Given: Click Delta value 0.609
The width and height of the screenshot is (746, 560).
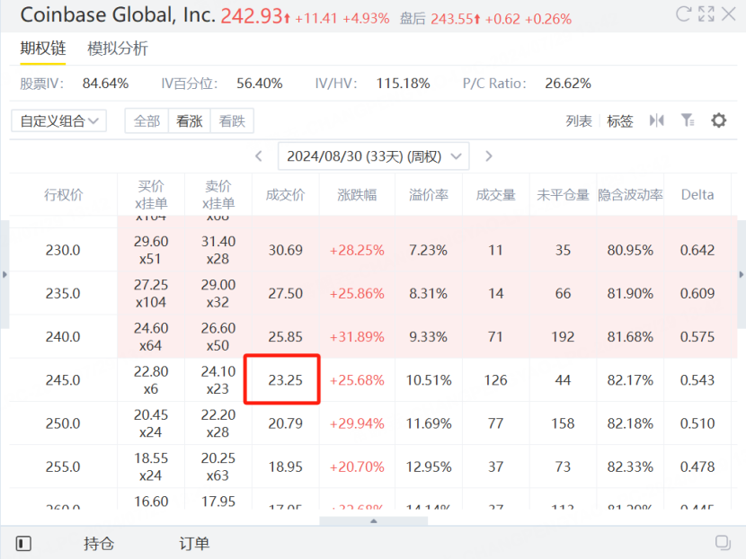Looking at the screenshot, I should coord(697,293).
